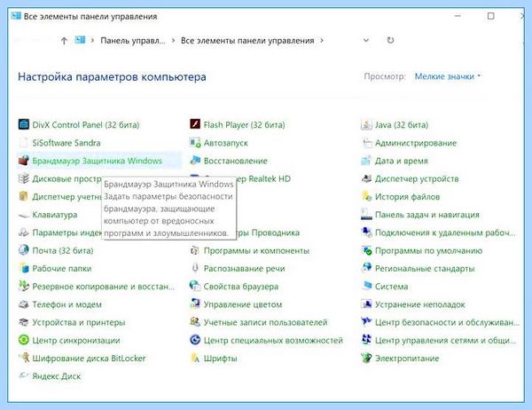This screenshot has height=410, width=532.
Task: Expand chevron after Панель управл... breadcrumb
Action: [x=174, y=41]
